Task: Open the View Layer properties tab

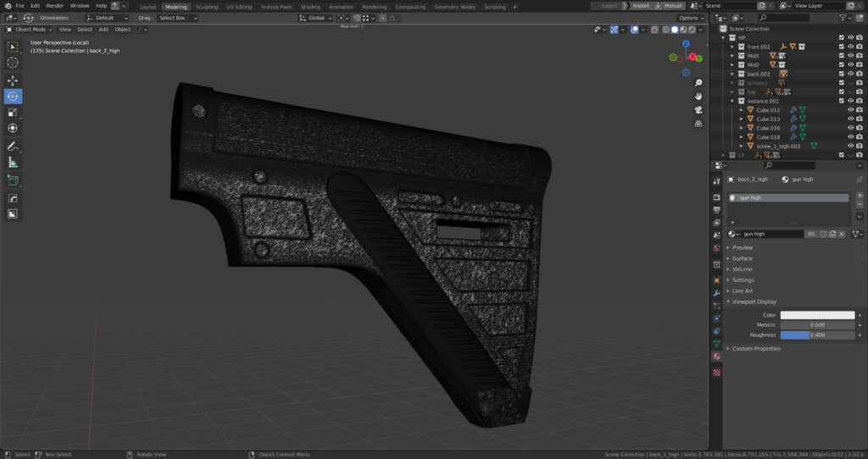Action: (x=717, y=223)
